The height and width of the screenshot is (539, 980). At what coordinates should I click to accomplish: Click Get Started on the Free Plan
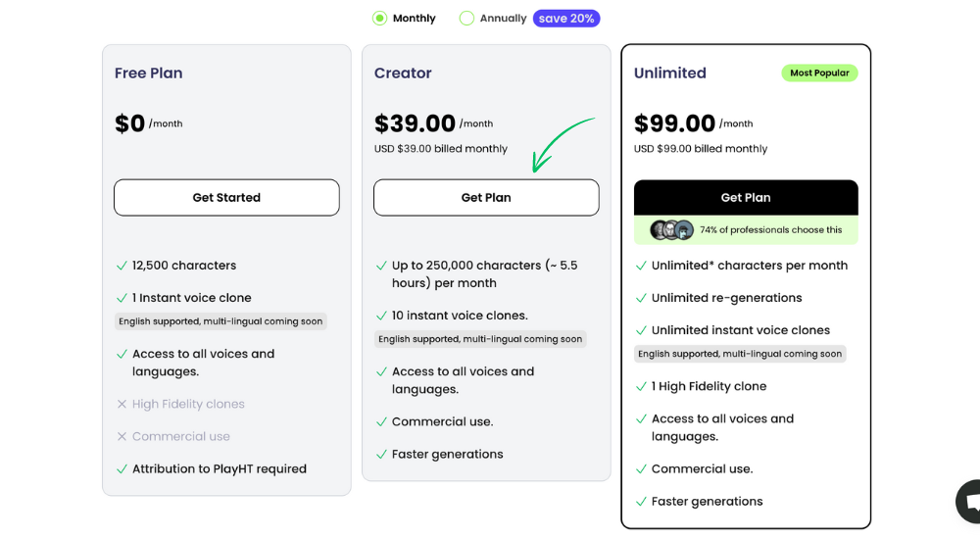(226, 198)
